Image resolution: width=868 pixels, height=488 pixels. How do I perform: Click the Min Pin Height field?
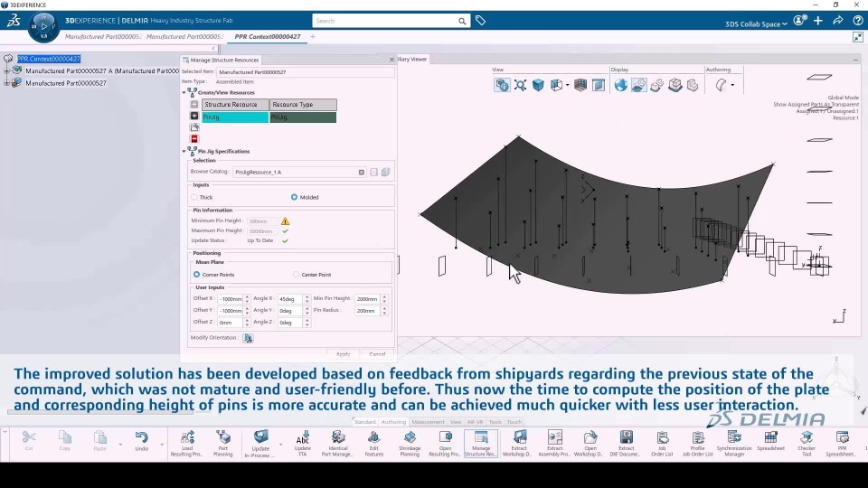[x=368, y=299]
